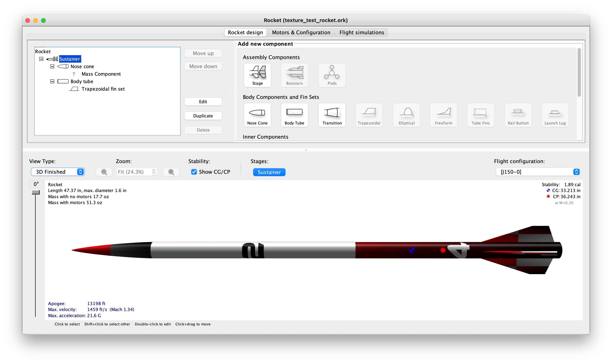
Task: Add a Nose Cone component
Action: (257, 115)
